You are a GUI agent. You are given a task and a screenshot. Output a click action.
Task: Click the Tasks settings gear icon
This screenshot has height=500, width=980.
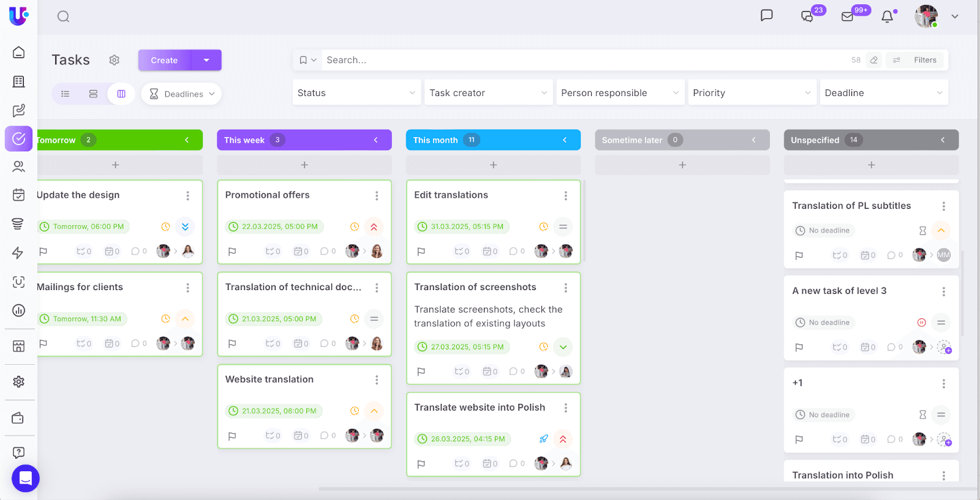point(115,60)
